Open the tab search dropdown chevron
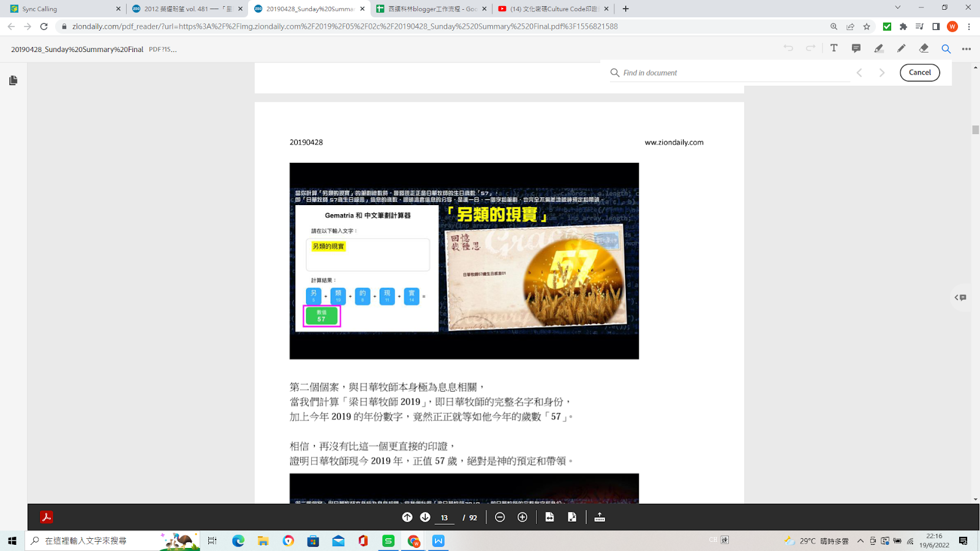The height and width of the screenshot is (551, 980). tap(897, 8)
